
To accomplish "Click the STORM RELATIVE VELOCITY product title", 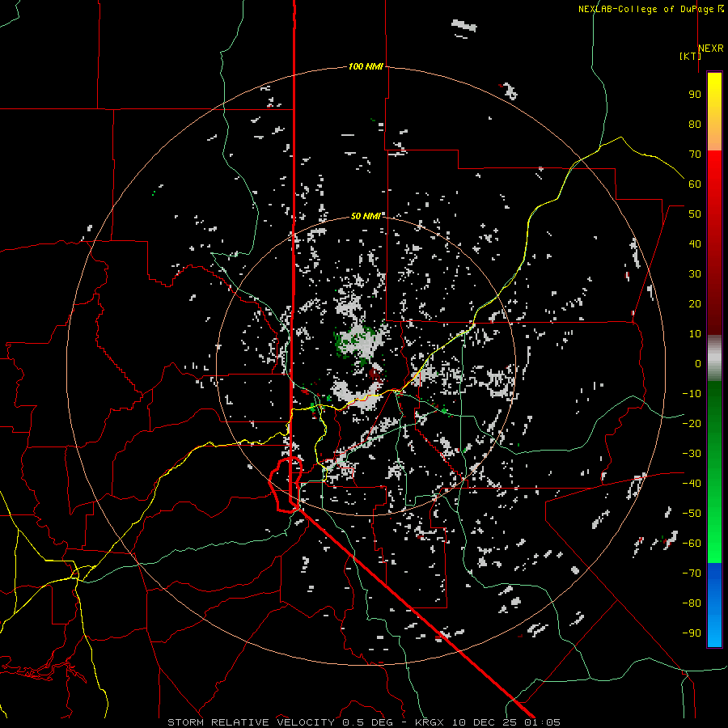I will (x=251, y=722).
